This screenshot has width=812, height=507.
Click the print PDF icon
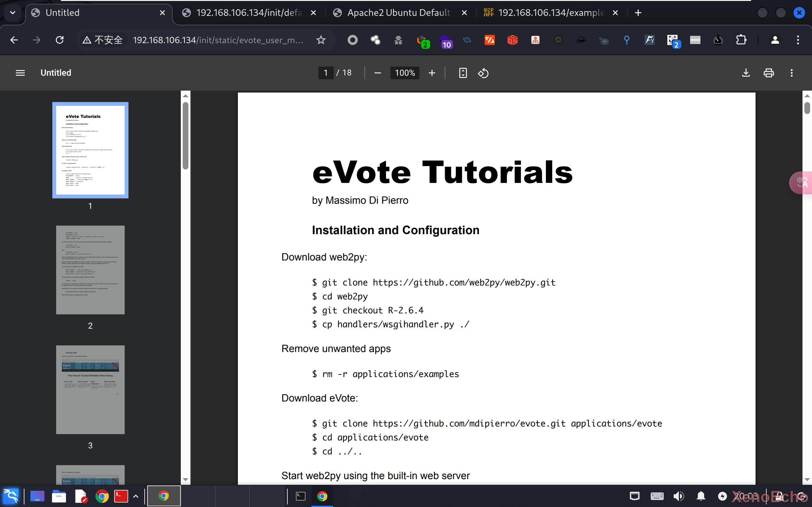pos(769,73)
